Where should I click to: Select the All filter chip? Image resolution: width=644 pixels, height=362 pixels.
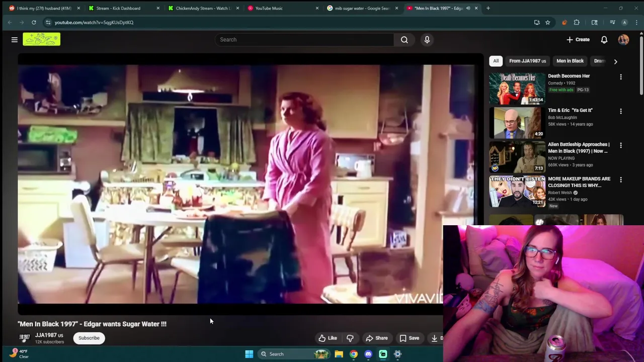(496, 61)
